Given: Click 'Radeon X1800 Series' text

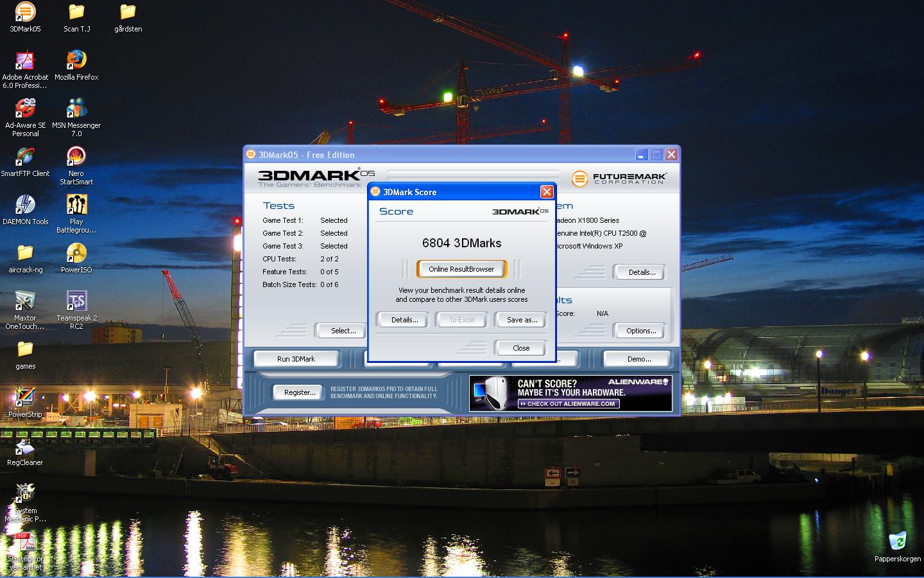Looking at the screenshot, I should point(588,220).
